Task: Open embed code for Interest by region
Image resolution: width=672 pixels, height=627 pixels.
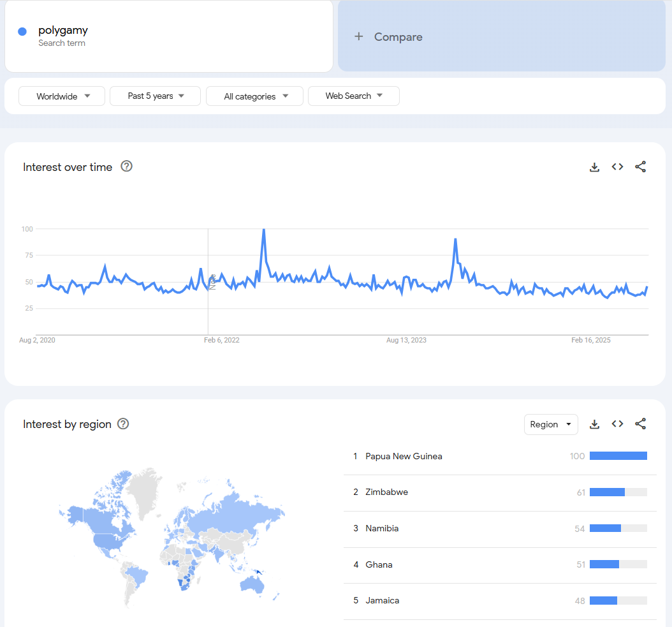Action: pyautogui.click(x=617, y=424)
